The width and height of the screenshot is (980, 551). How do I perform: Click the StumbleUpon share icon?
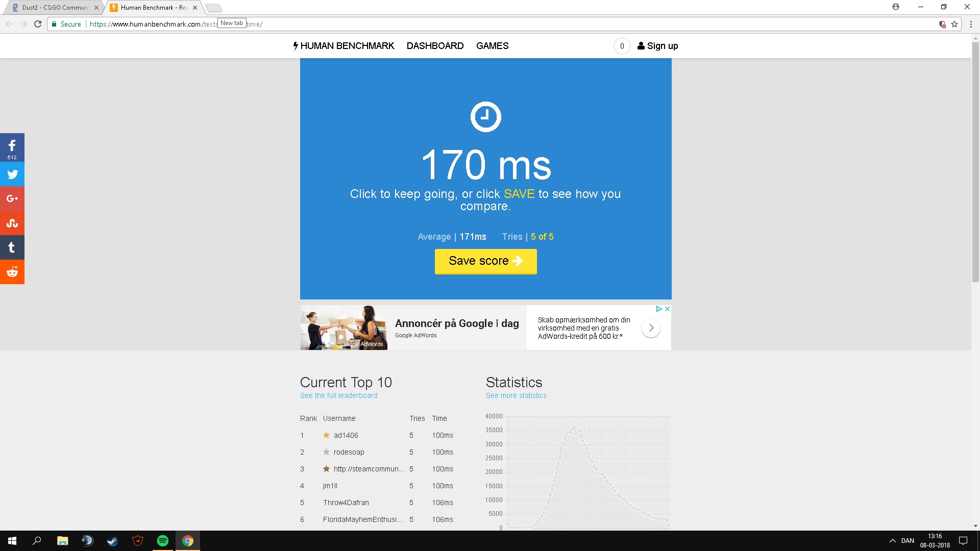click(12, 223)
